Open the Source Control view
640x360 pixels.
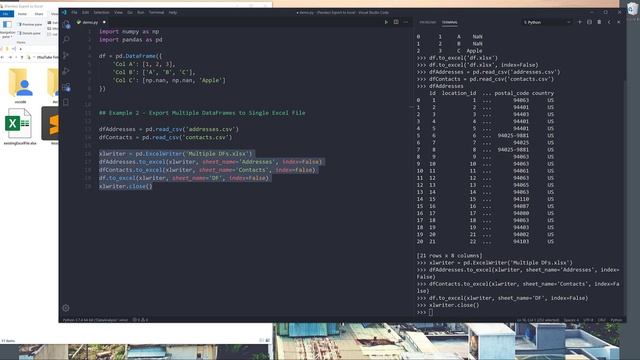click(x=66, y=55)
